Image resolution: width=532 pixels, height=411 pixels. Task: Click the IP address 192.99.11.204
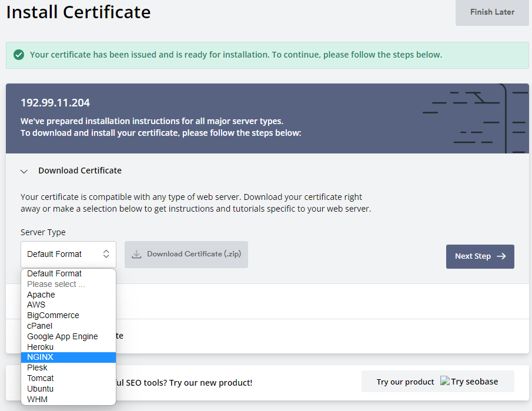[55, 103]
